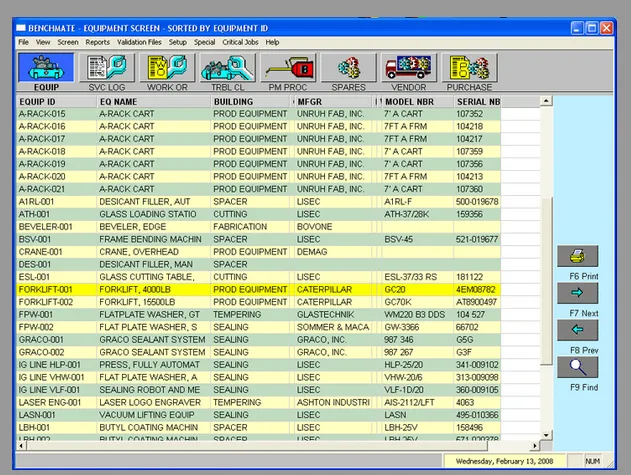Click the EQ NAME column header

(154, 102)
